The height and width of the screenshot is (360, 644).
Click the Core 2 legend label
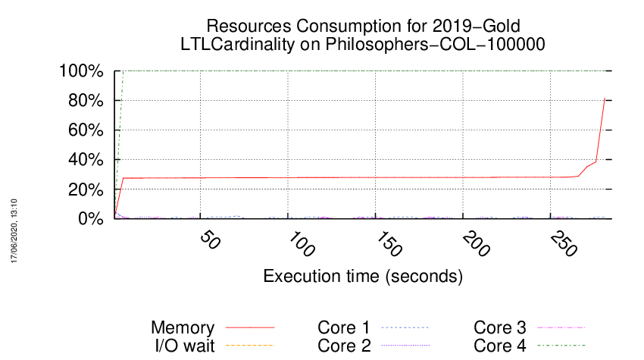coord(344,346)
